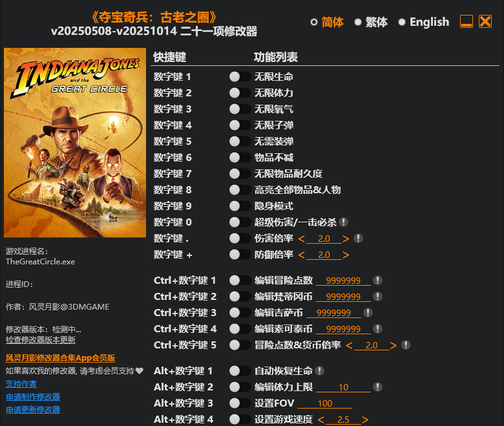This screenshot has width=504, height=426.
Task: Click the 设置FOV value field
Action: click(x=324, y=403)
